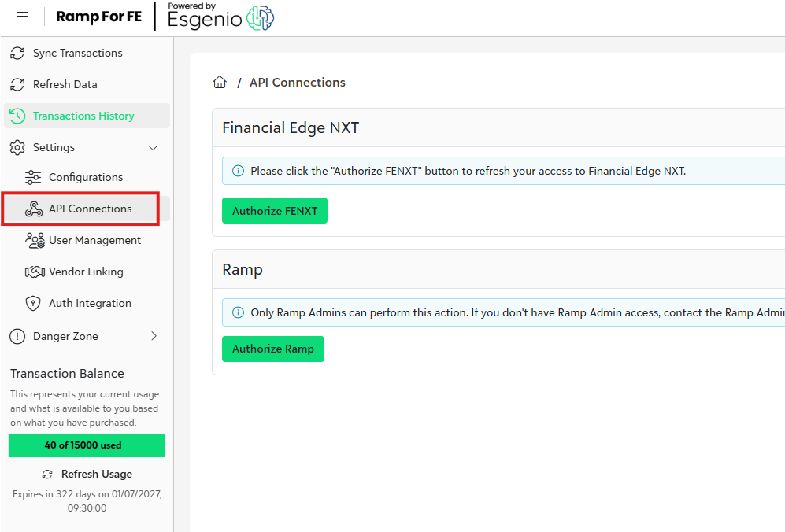Click the Powered by text

[192, 6]
